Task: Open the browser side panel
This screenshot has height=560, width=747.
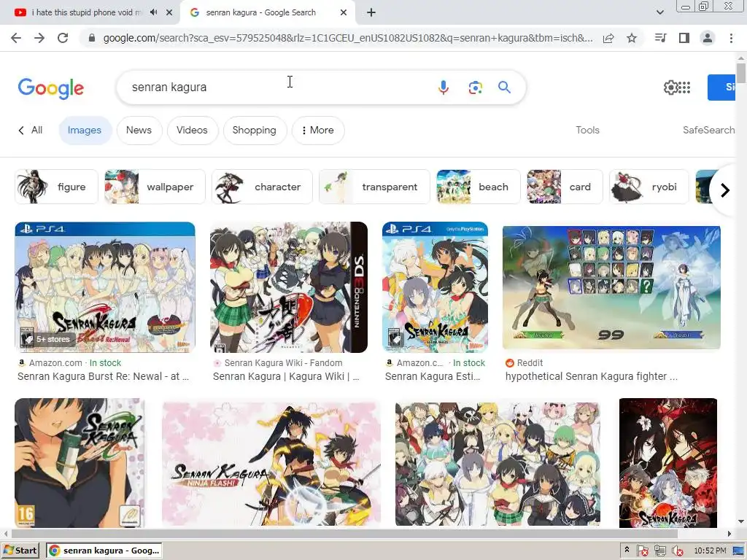Action: pyautogui.click(x=684, y=38)
